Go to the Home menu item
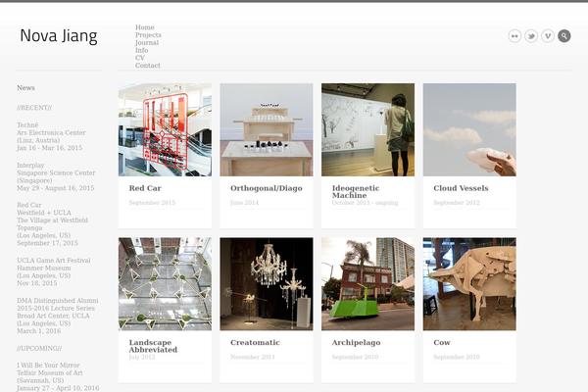This screenshot has height=392, width=588. coord(145,27)
